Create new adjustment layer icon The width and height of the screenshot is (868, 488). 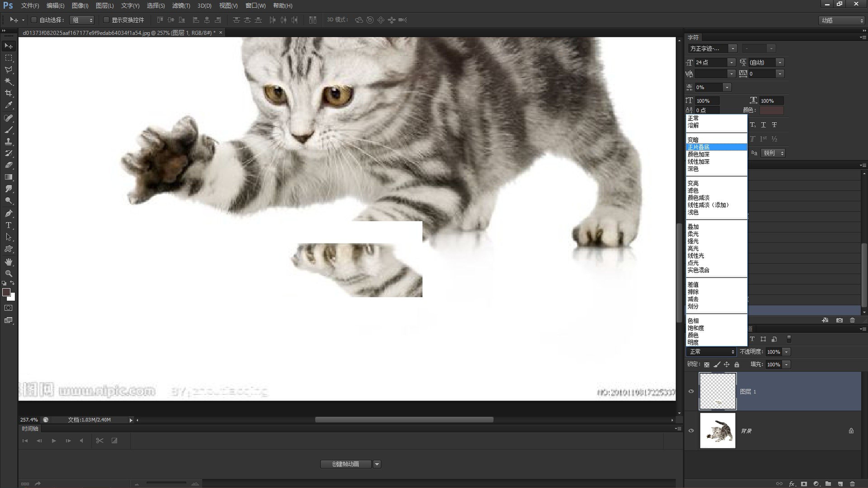816,484
